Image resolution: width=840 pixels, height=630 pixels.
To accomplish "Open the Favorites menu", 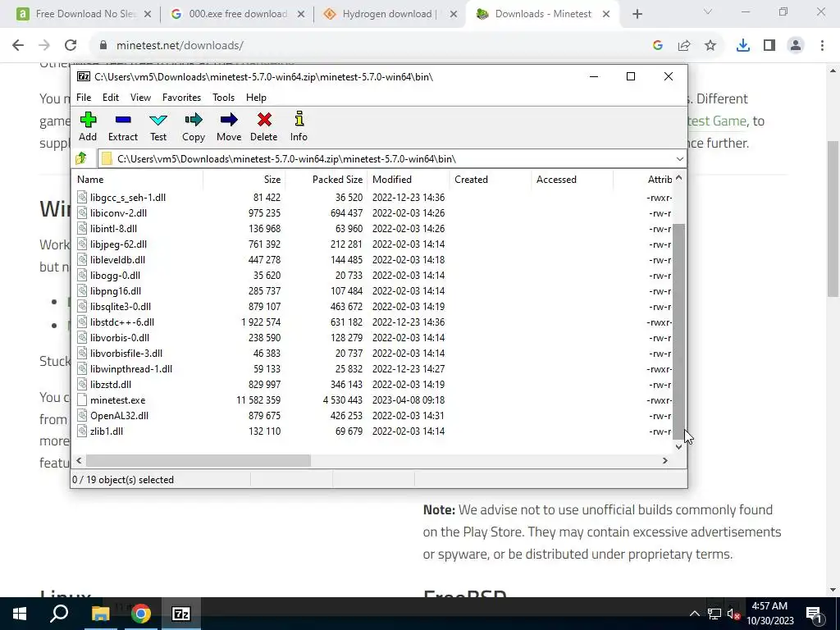I will [181, 98].
